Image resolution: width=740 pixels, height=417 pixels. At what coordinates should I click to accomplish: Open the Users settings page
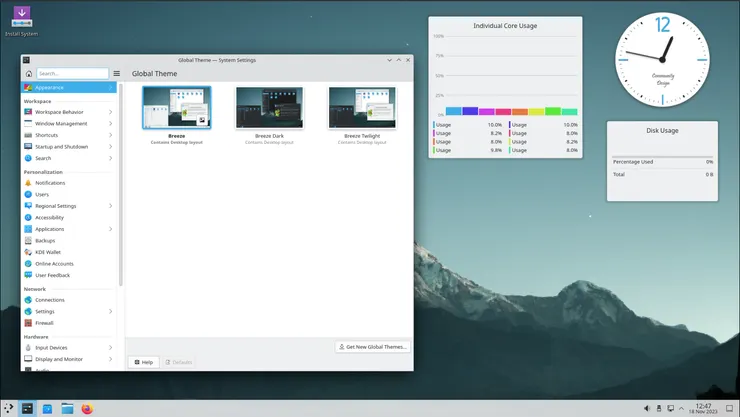click(42, 194)
